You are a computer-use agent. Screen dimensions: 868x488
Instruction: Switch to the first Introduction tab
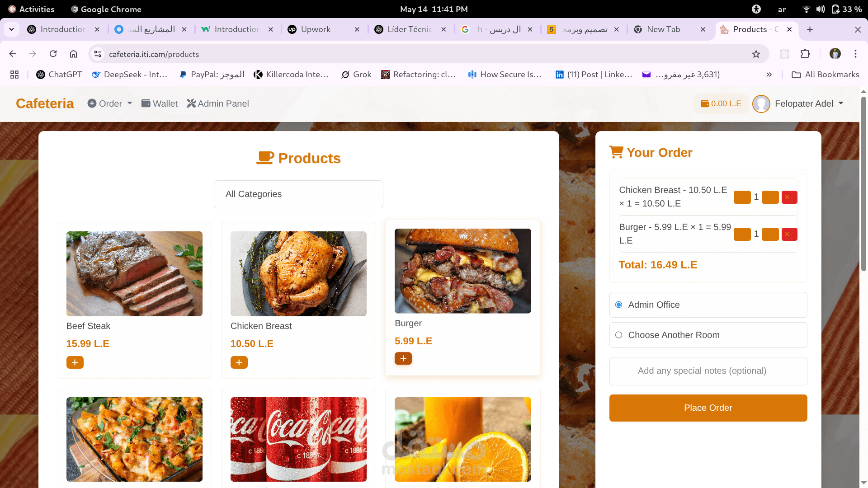(x=63, y=29)
